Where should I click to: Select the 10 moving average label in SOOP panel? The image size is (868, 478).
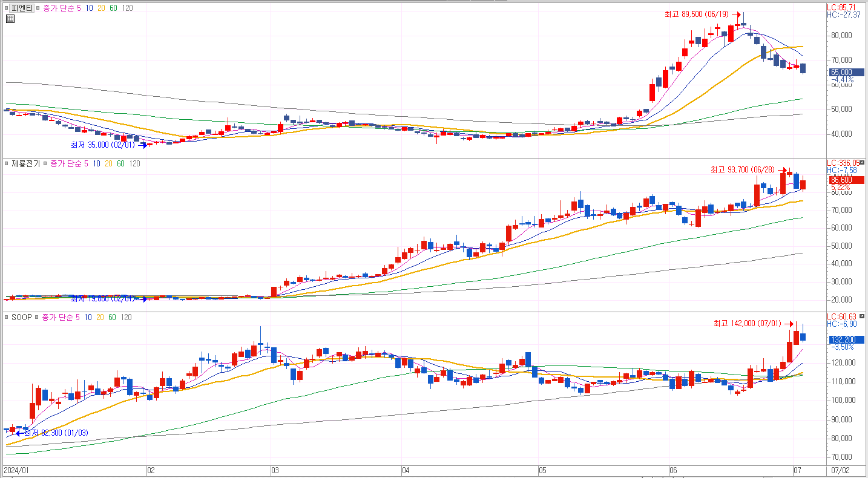[x=88, y=317]
